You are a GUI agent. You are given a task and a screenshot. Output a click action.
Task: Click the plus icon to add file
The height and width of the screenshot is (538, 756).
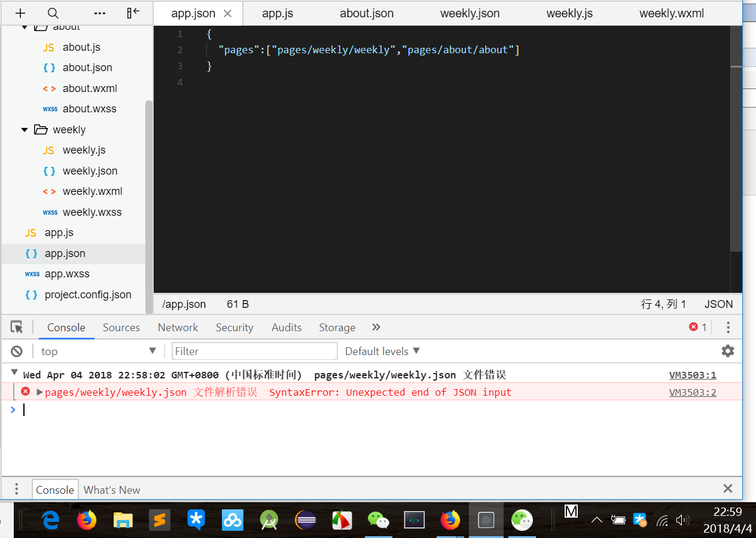click(20, 13)
